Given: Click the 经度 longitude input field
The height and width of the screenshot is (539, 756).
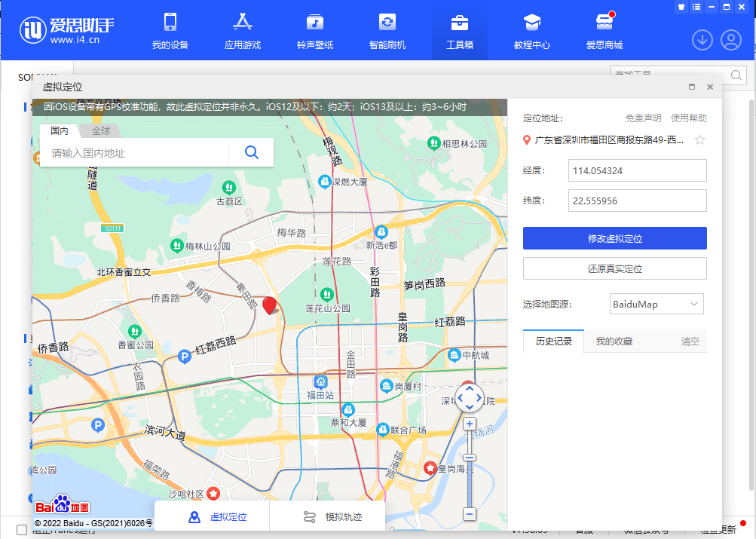Looking at the screenshot, I should click(638, 170).
